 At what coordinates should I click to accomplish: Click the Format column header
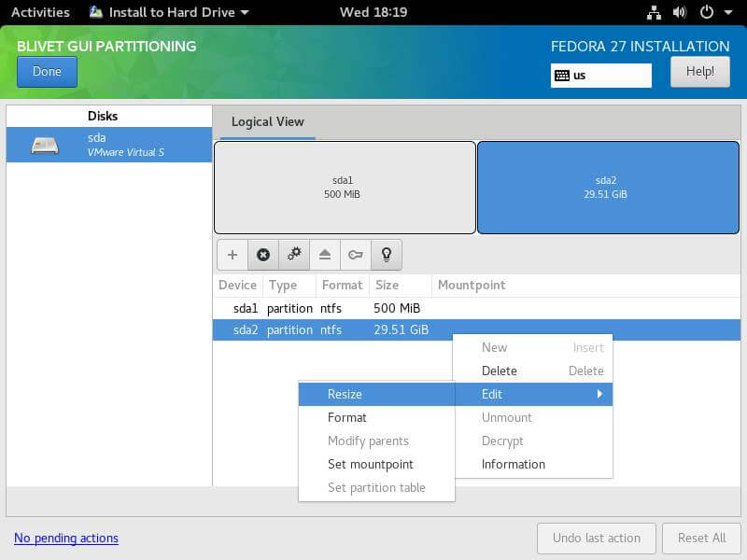342,286
